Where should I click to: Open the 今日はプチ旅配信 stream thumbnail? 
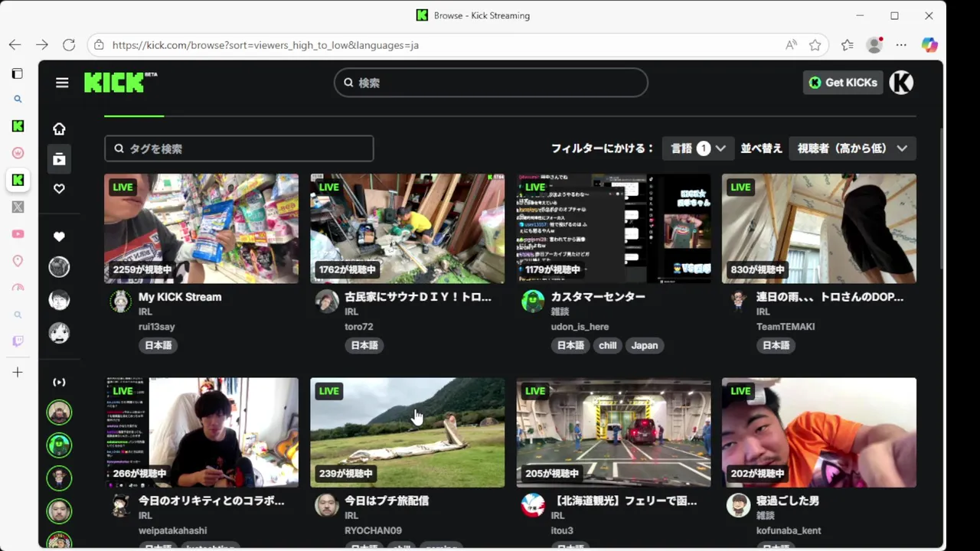tap(407, 432)
